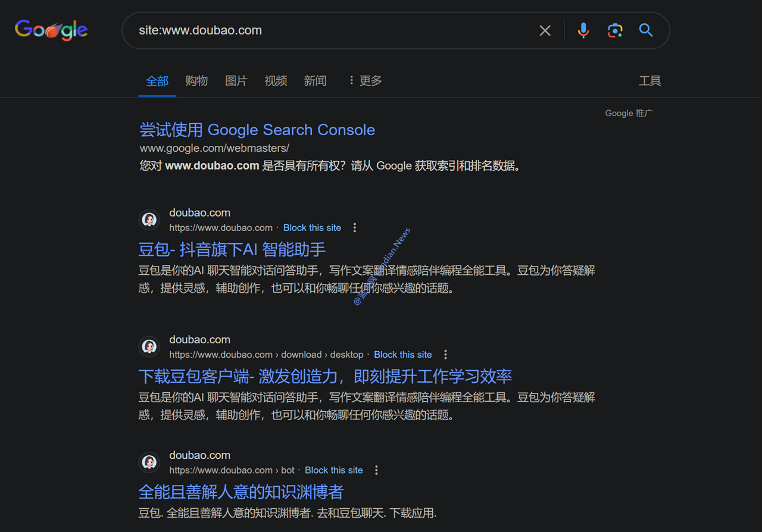Open the 豆包- 抖音旗下AI 智能助手 result
The height and width of the screenshot is (532, 762).
[x=232, y=249]
